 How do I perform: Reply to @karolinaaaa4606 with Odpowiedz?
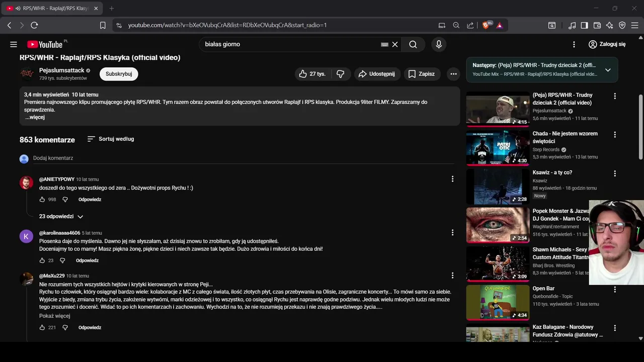click(x=87, y=260)
